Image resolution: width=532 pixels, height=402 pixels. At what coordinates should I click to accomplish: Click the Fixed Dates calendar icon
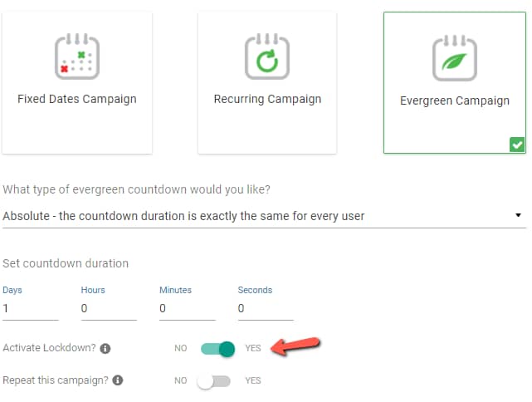pos(77,56)
